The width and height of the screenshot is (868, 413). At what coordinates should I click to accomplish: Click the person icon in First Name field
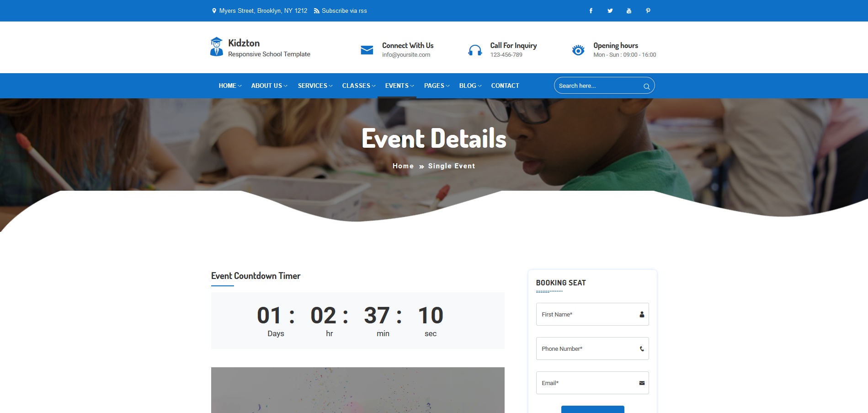click(642, 314)
